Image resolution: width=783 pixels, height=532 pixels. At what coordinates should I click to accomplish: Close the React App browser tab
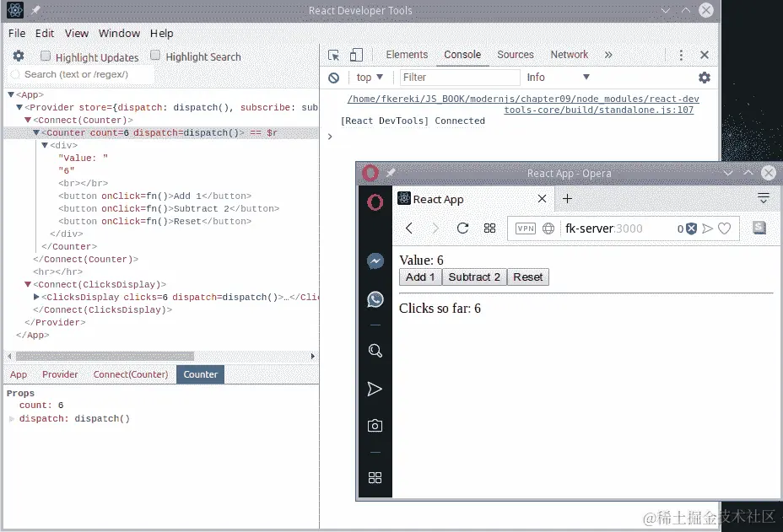tap(542, 199)
